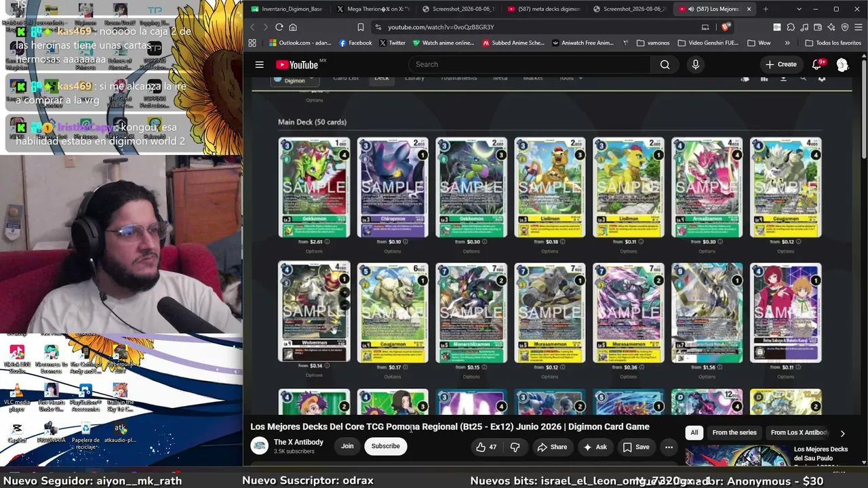Show more filter chips with right arrow
The image size is (868, 488).
(842, 433)
